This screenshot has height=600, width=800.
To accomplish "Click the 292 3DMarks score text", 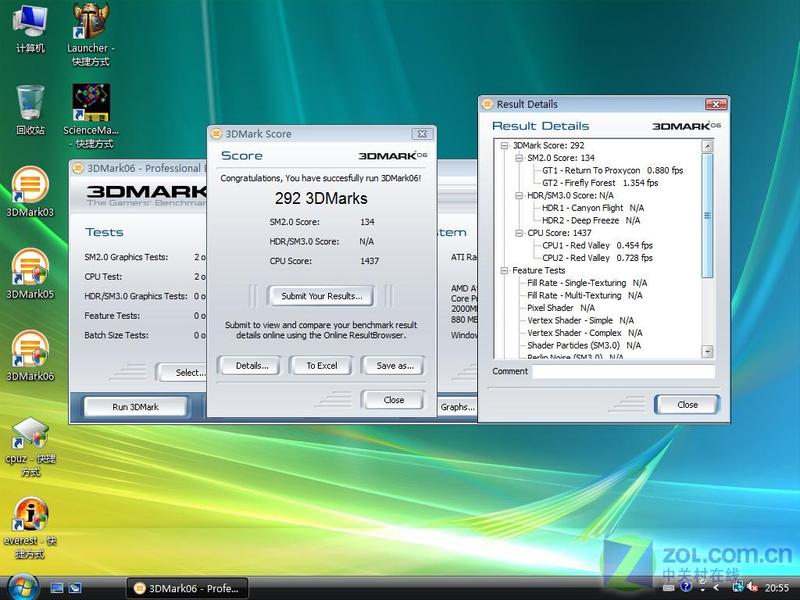I will point(321,198).
